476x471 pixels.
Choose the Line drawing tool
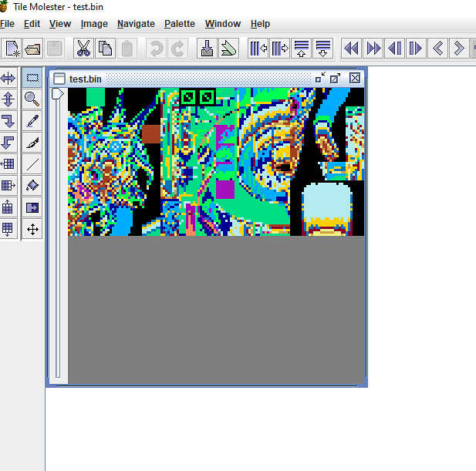(x=32, y=163)
